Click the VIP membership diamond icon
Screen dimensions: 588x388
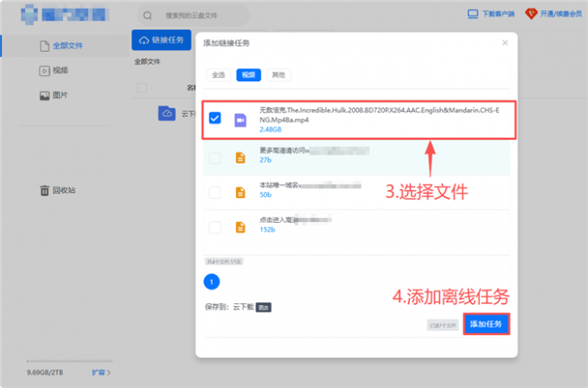[x=531, y=14]
